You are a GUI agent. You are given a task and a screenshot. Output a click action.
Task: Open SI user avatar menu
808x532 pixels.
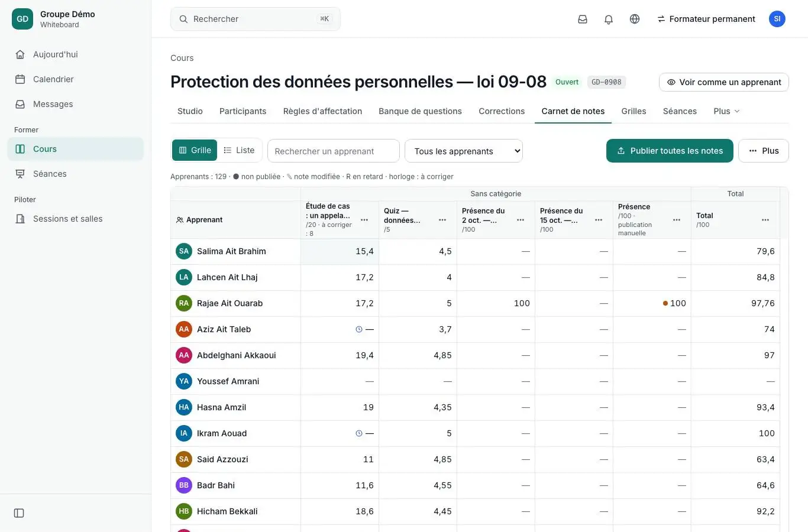(777, 19)
